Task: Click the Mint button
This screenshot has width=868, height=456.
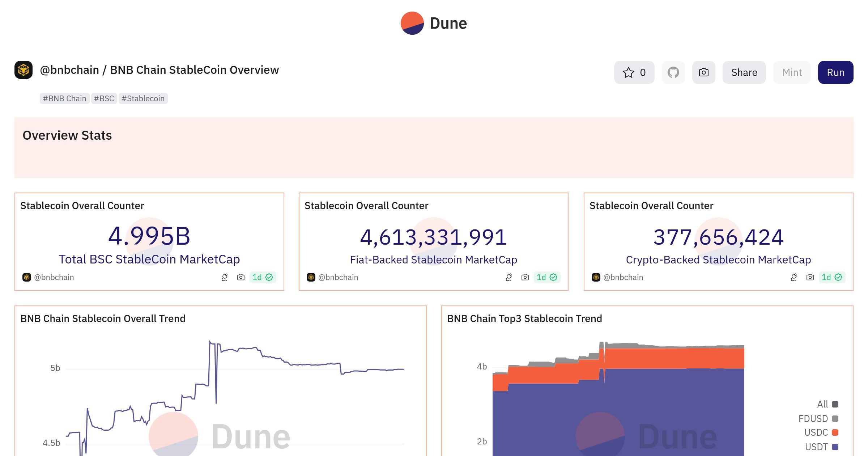Action: pos(792,72)
